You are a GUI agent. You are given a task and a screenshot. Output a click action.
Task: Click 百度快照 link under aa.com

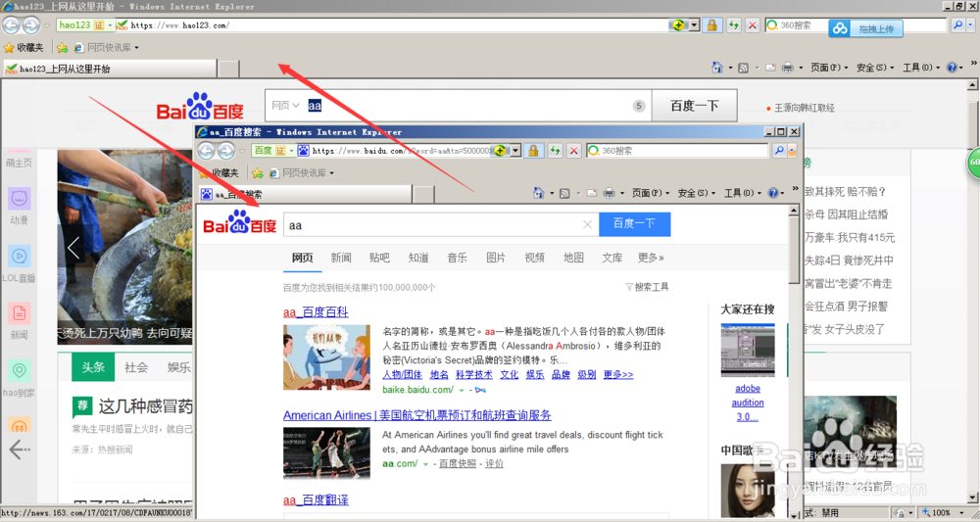pyautogui.click(x=458, y=463)
